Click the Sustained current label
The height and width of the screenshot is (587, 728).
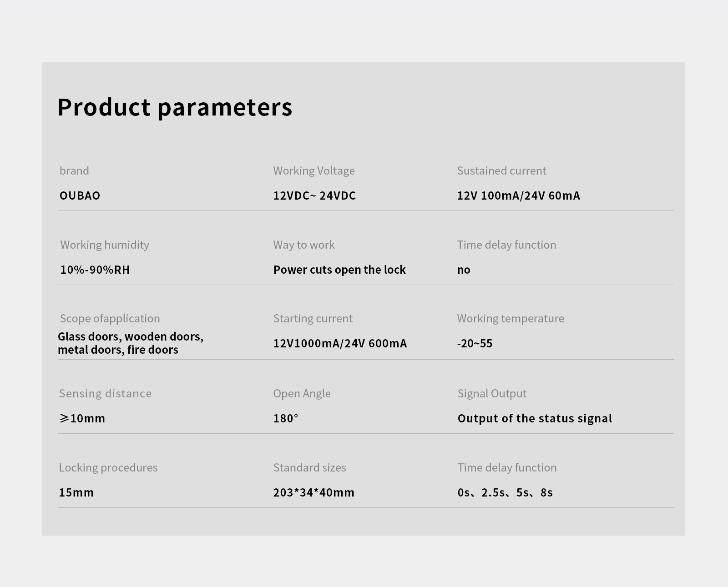tap(501, 171)
